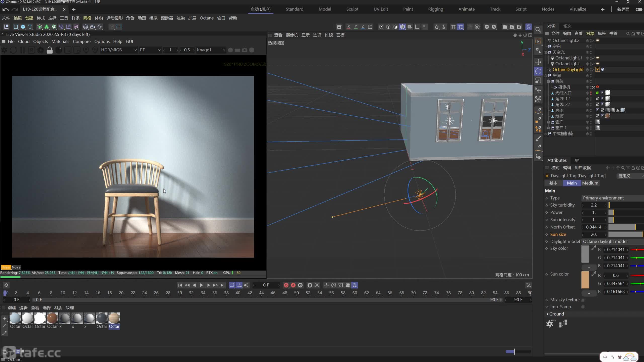Open the Octane menu in the menu bar
This screenshot has width=644, height=362.
tap(207, 18)
